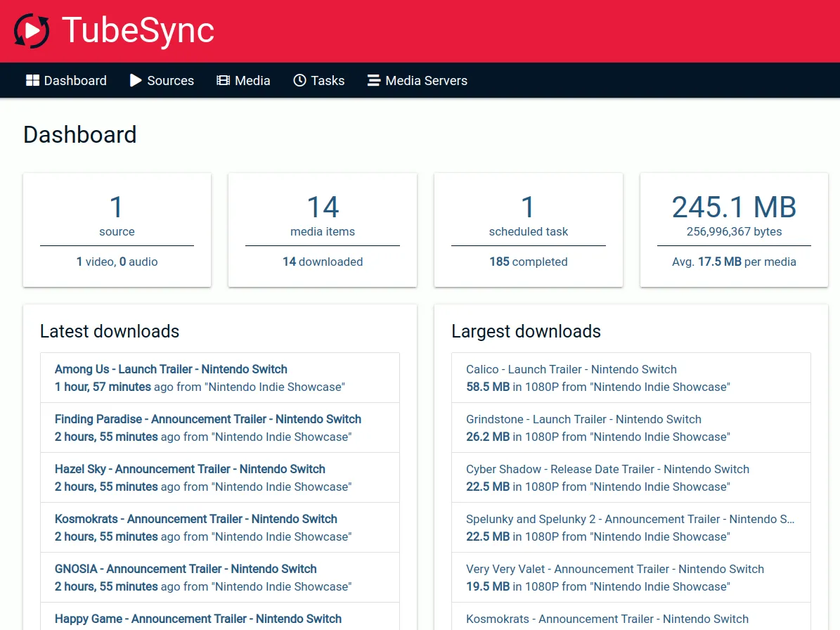
Task: Open the Very Very Valet trailer entry
Action: (x=615, y=569)
